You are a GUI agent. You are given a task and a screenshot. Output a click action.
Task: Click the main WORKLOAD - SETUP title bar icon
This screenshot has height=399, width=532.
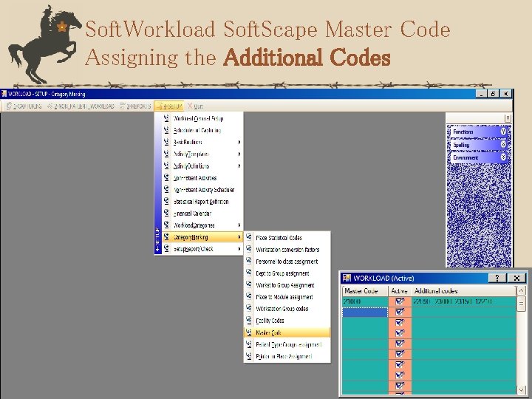(x=4, y=94)
